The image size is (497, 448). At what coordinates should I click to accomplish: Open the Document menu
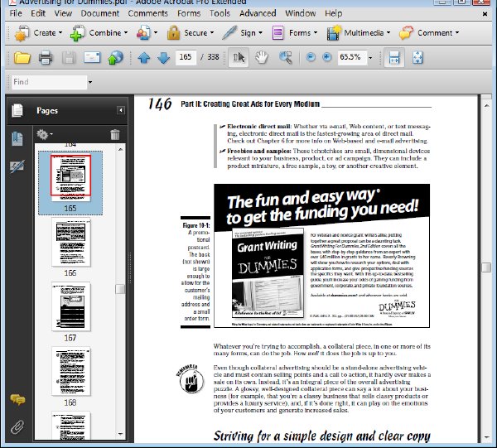tap(100, 13)
